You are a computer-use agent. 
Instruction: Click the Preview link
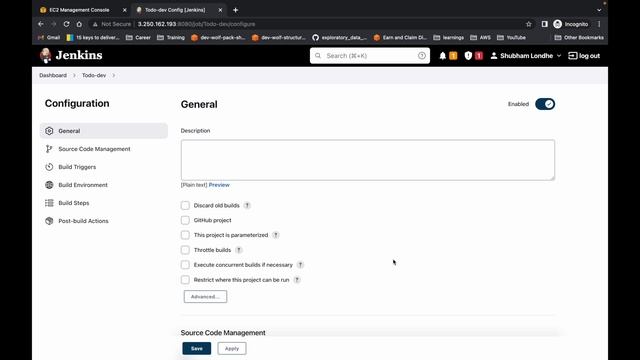(219, 185)
